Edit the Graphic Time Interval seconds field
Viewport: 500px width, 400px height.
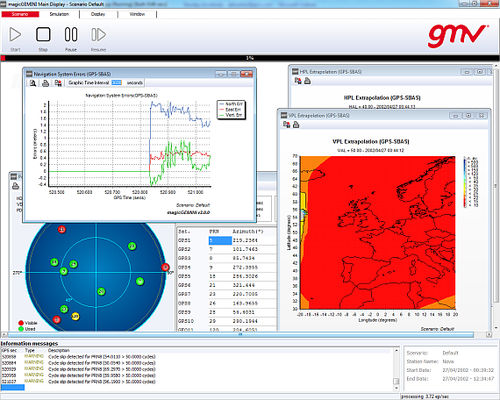coord(116,83)
